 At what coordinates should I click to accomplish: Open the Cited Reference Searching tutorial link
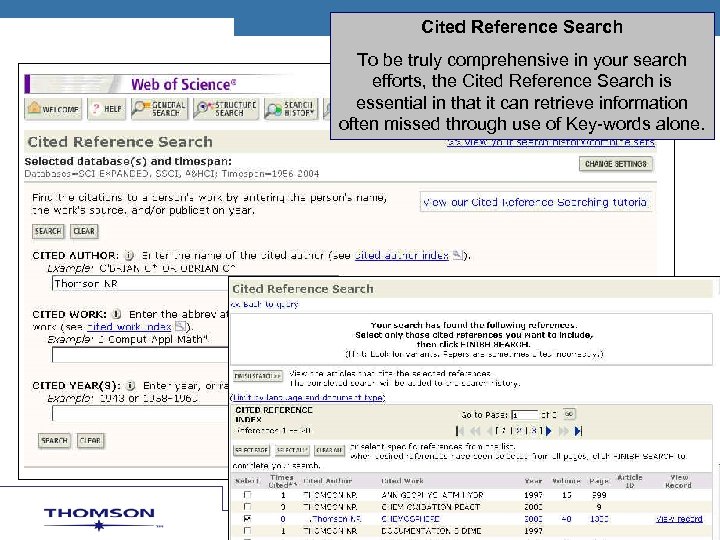coord(535,202)
